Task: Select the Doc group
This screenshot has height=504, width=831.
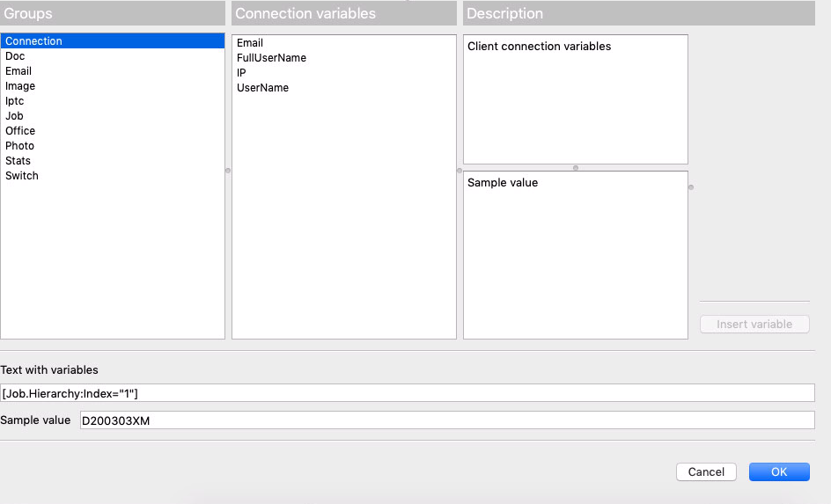Action: (16, 56)
